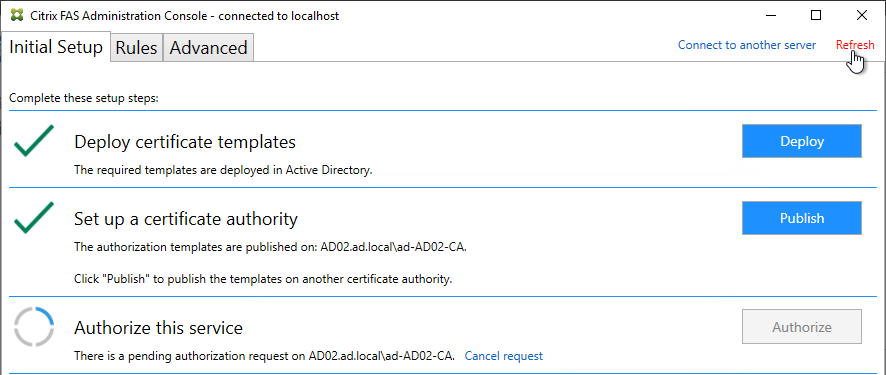Minimize the FAS Administration Console window
Image resolution: width=886 pixels, height=375 pixels.
click(770, 15)
